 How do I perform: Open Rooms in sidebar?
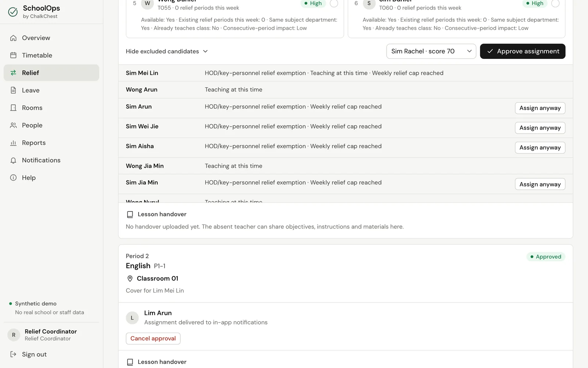[51, 108]
